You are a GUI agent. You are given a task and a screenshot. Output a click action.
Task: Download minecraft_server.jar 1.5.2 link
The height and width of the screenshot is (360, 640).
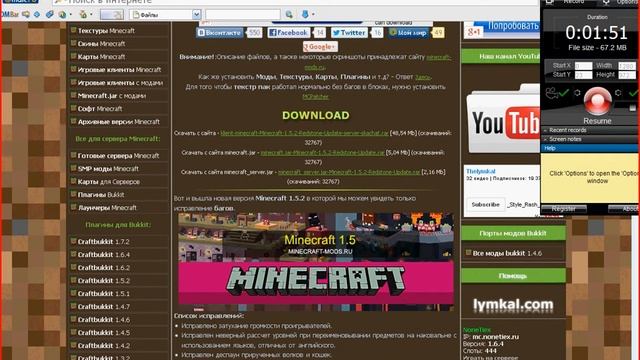[349, 172]
